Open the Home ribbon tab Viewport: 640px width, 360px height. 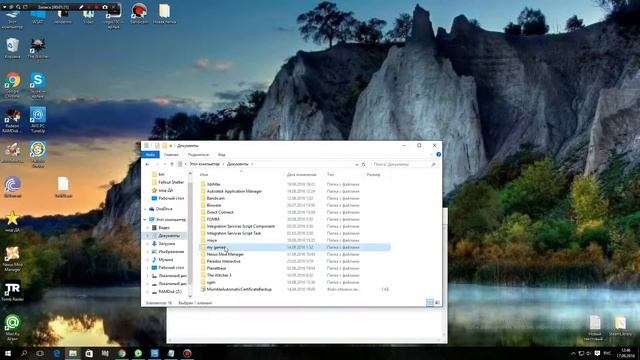[x=171, y=155]
